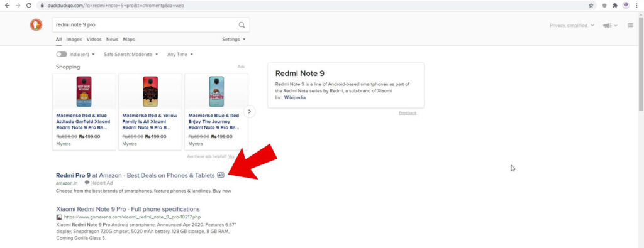Open the Any Time filter dropdown
The height and width of the screenshot is (248, 644).
tap(180, 54)
